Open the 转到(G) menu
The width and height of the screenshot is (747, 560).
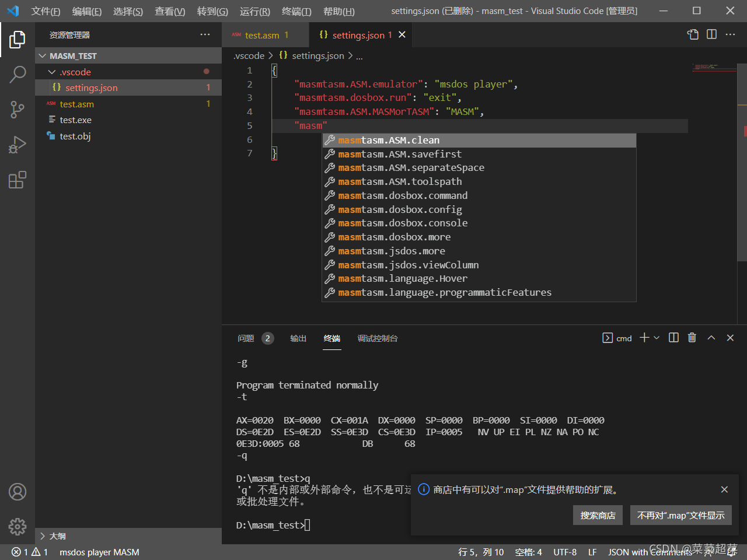tap(212, 11)
